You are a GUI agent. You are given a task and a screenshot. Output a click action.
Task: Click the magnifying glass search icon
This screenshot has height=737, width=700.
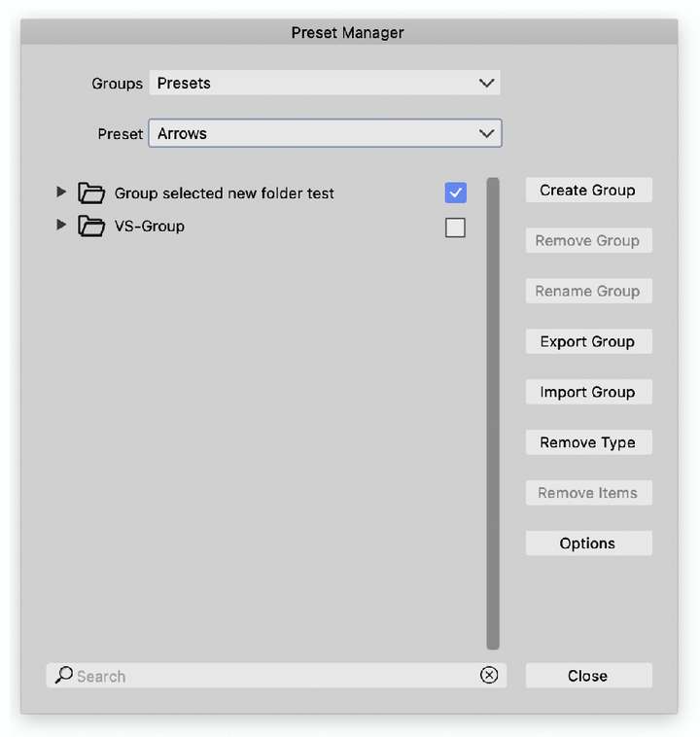pos(63,675)
